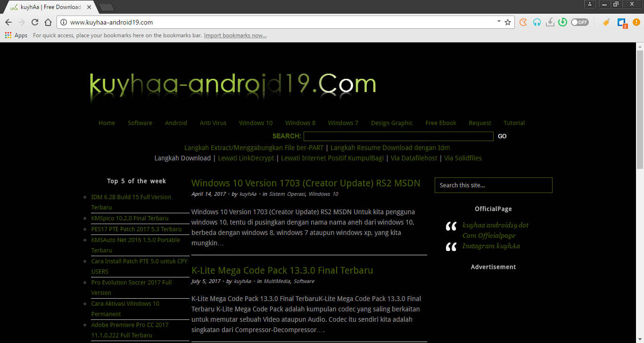The height and width of the screenshot is (343, 644).
Task: Open the Instagram kuyhAa link
Action: pos(491,246)
